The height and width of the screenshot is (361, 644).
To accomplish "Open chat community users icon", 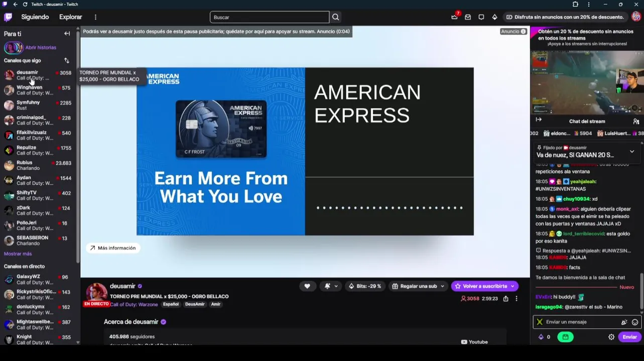I will [x=636, y=121].
